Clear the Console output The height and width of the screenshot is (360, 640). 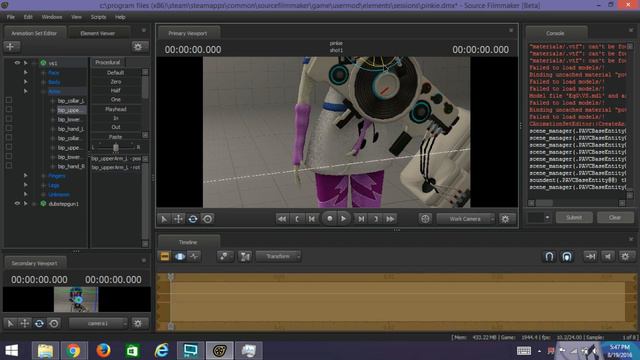tap(615, 218)
